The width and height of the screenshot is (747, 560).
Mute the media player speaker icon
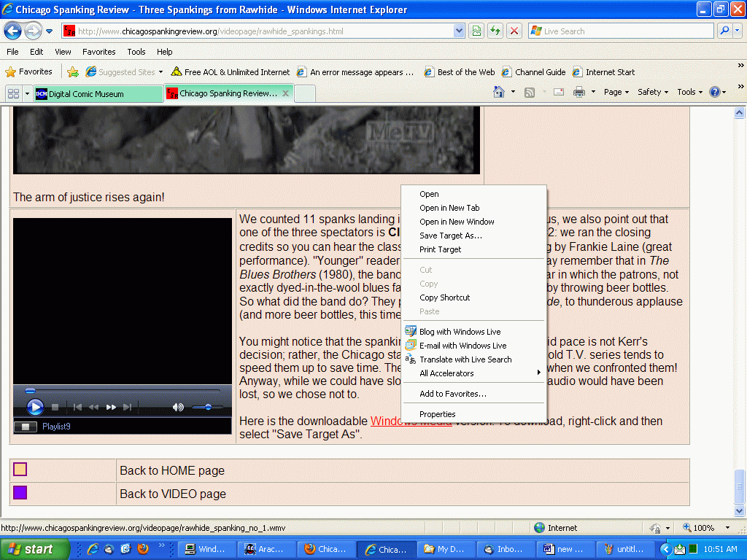tap(178, 407)
